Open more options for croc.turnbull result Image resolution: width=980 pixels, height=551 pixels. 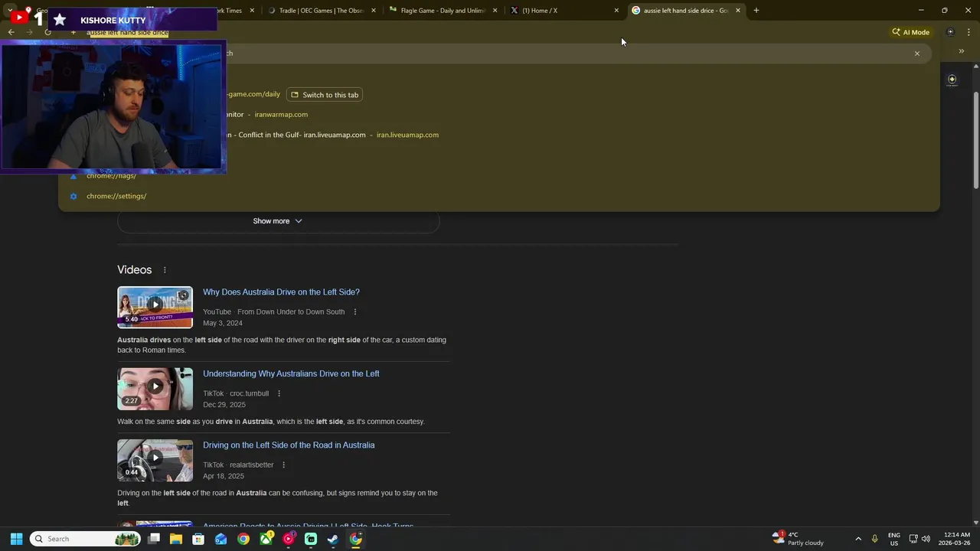click(279, 394)
